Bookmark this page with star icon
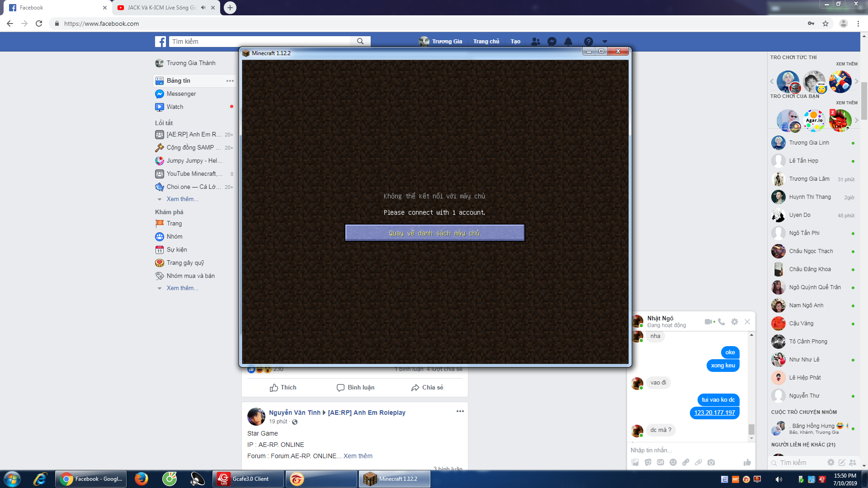Viewport: 868px width, 488px height. 826,23
